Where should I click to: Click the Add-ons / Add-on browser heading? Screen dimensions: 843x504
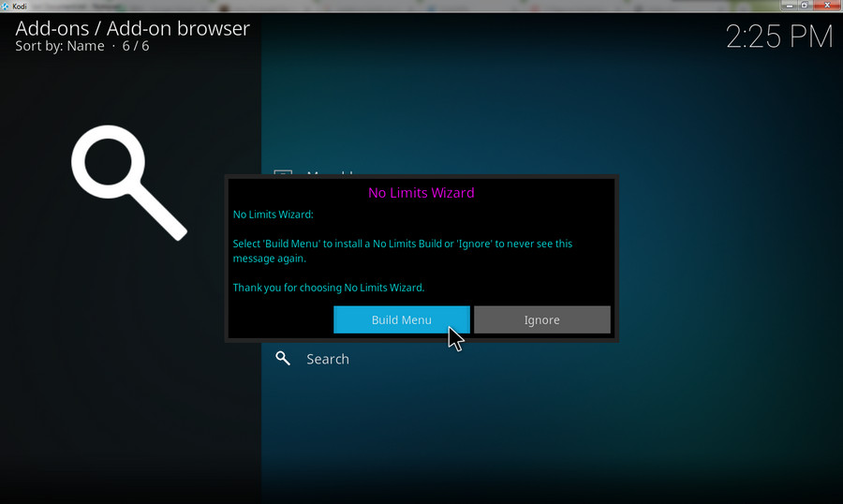tap(132, 28)
